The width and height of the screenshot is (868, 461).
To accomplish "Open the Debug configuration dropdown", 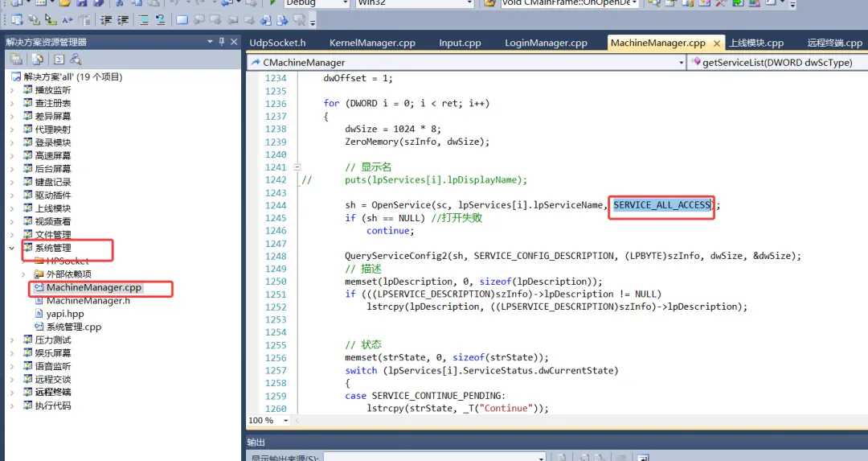I will coord(346,2).
